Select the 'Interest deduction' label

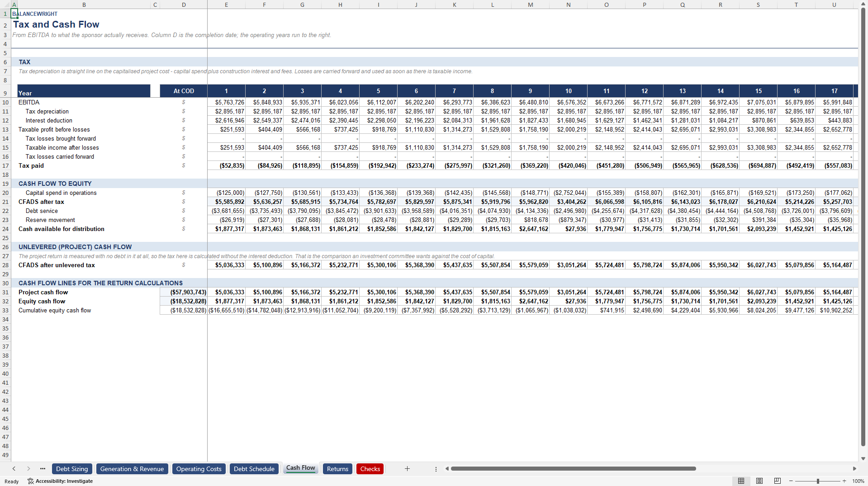(49, 120)
